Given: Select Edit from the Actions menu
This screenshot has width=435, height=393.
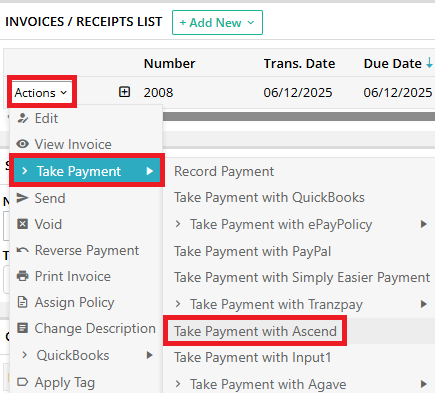Looking at the screenshot, I should coord(86,118).
